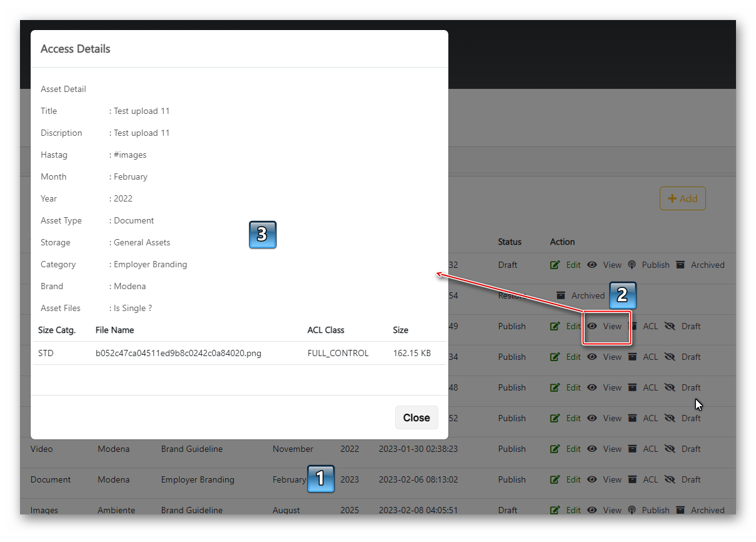Archive the Draft row with time ending 32
The width and height of the screenshot is (756, 542).
700,265
